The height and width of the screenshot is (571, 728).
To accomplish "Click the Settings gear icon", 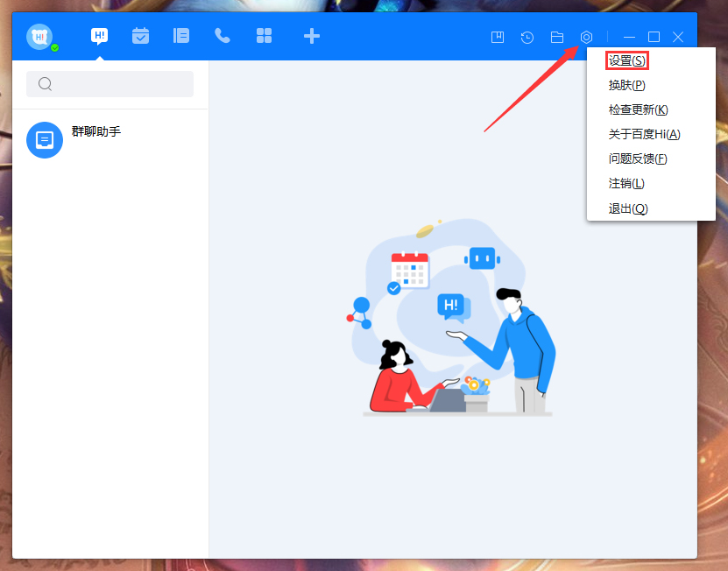I will point(586,37).
